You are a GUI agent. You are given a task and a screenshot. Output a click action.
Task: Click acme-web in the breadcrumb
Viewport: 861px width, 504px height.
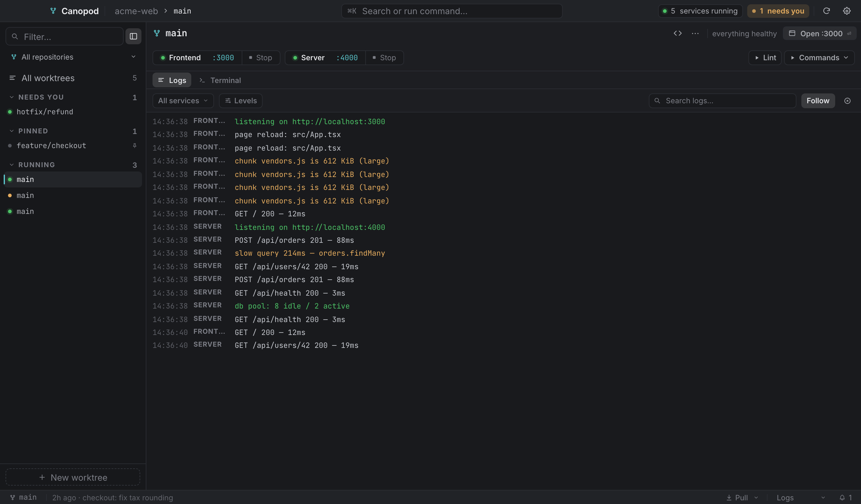click(x=136, y=11)
